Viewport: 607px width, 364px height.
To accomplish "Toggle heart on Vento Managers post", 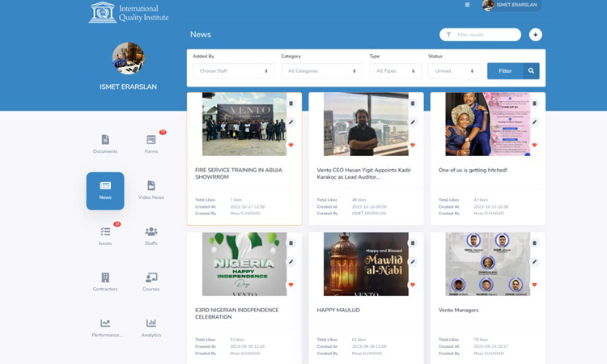I will [535, 285].
